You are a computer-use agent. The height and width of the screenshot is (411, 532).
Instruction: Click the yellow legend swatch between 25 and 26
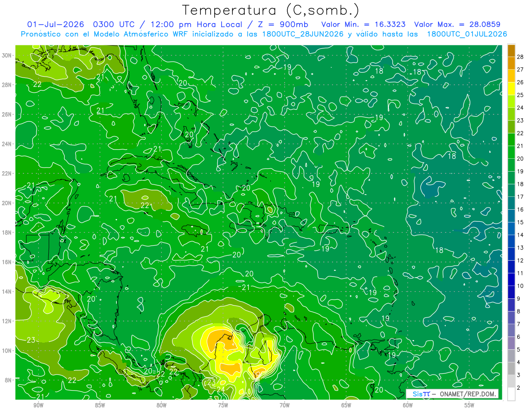click(x=511, y=88)
